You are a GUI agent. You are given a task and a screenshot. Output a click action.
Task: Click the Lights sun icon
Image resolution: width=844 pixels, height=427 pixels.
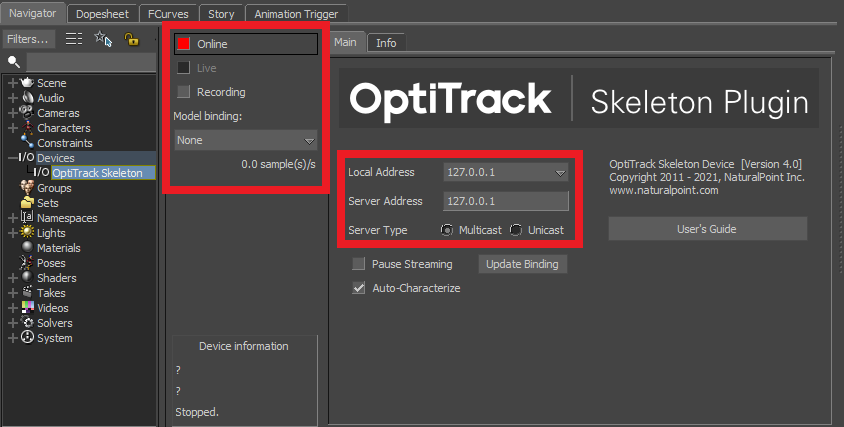(27, 232)
